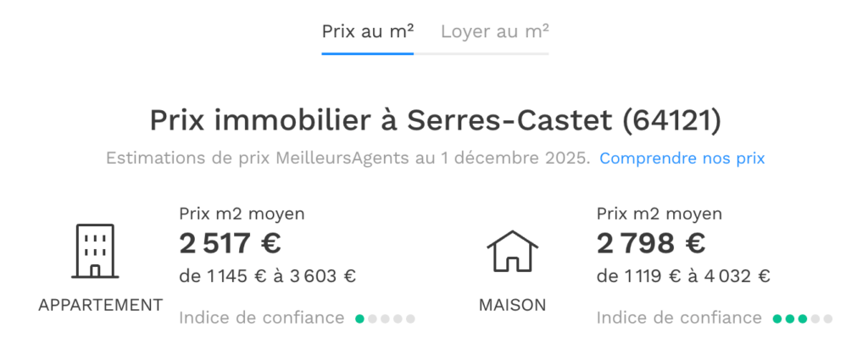Click Prix m2 moyen above house price
Screen dimensions: 868x355
click(x=659, y=214)
